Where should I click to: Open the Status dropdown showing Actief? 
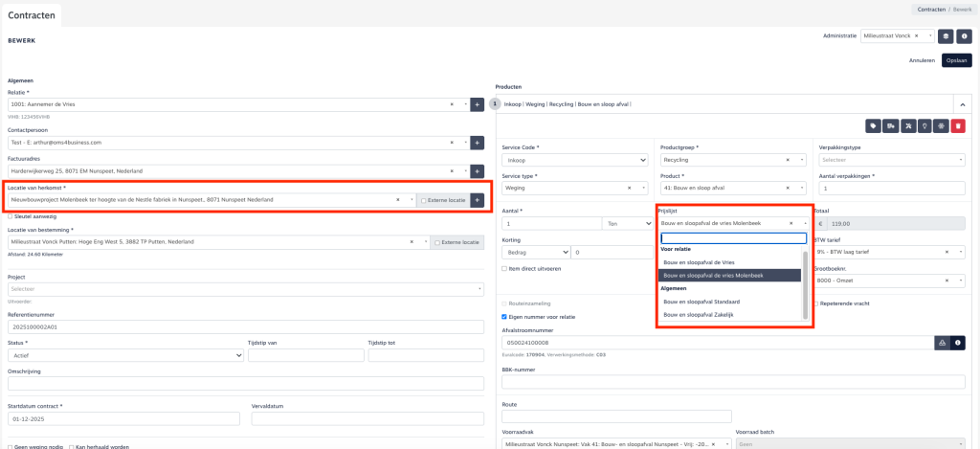pyautogui.click(x=124, y=354)
